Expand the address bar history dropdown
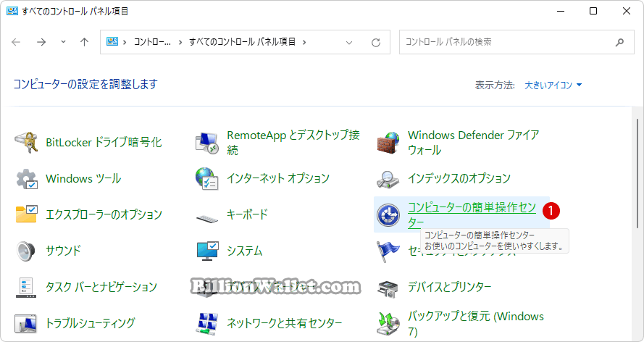The image size is (644, 342). tap(349, 42)
